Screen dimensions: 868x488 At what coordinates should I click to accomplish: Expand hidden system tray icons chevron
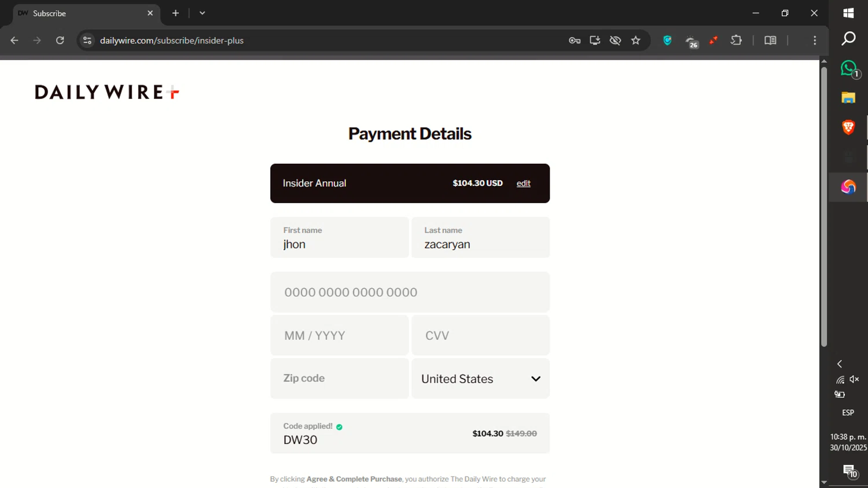[x=840, y=364]
